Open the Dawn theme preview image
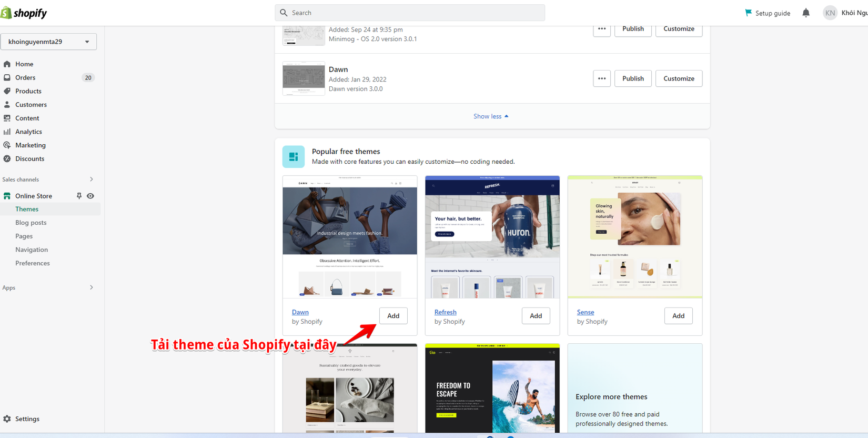 pyautogui.click(x=350, y=237)
